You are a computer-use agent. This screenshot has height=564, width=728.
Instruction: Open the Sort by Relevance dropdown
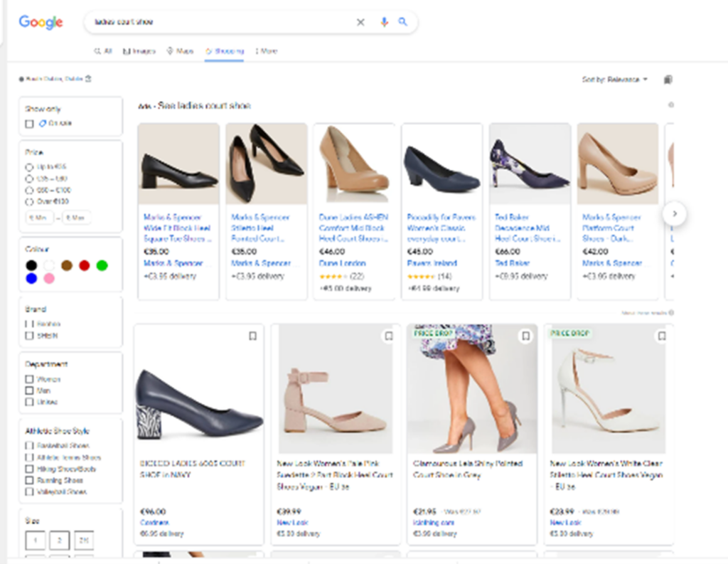tap(614, 80)
